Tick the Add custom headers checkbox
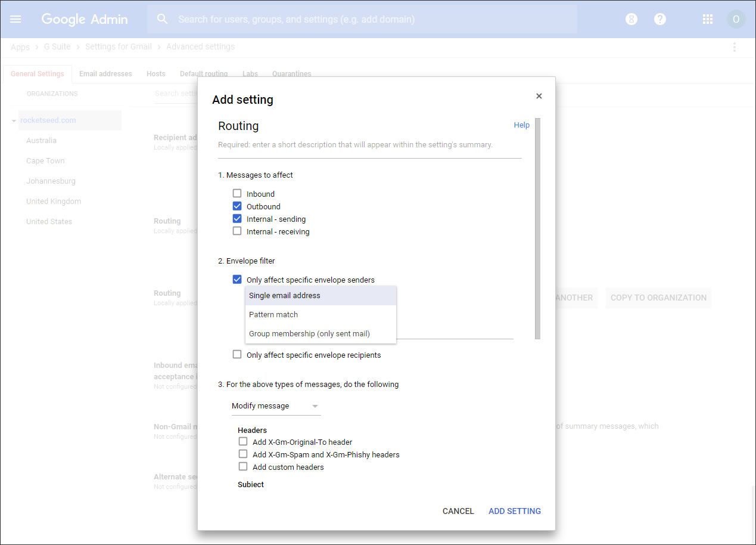756x545 pixels. click(x=243, y=467)
